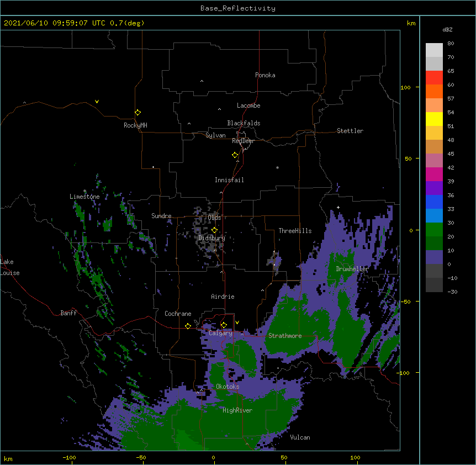476x465 pixels.
Task: Select the Banff label
Action: pos(68,313)
